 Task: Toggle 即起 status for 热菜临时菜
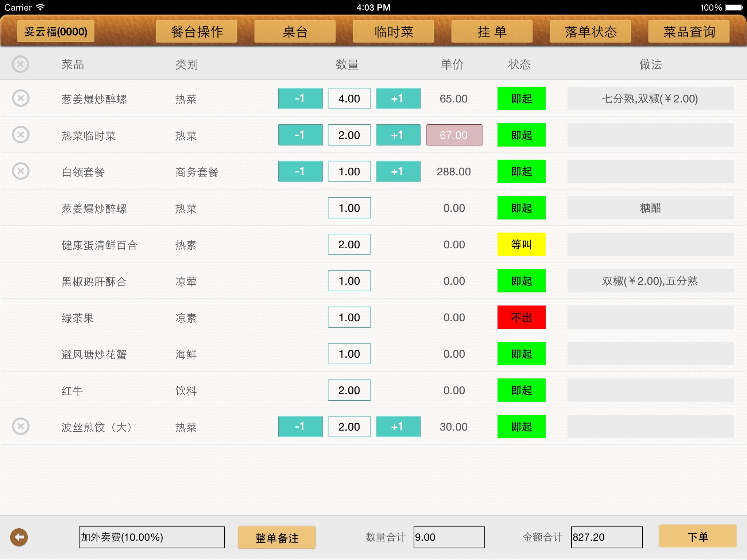tap(522, 135)
